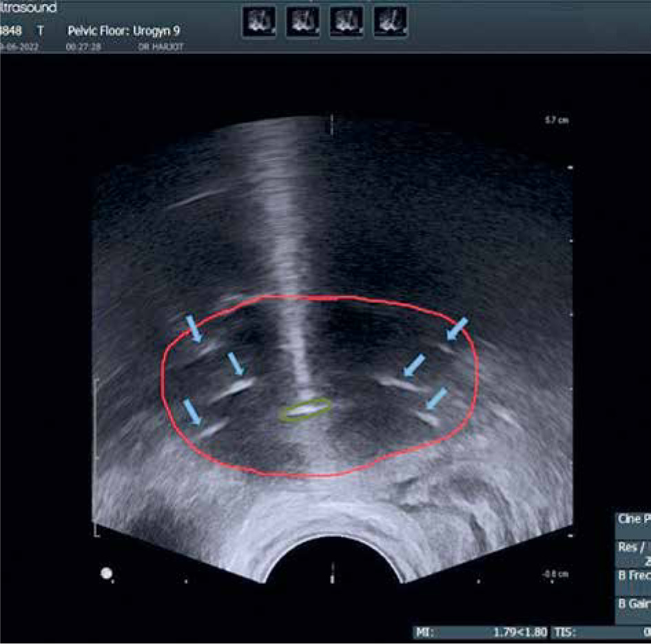
Task: Click the B Freq parameter control
Action: pyautogui.click(x=632, y=574)
